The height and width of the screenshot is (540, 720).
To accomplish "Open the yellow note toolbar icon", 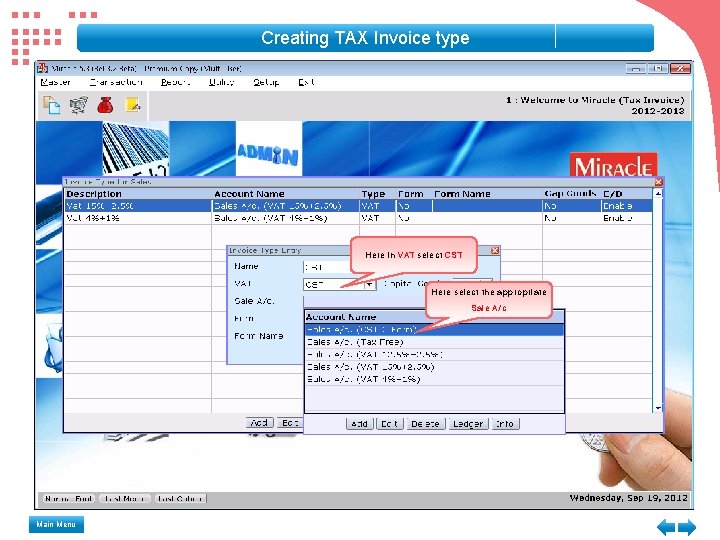I will (x=133, y=105).
